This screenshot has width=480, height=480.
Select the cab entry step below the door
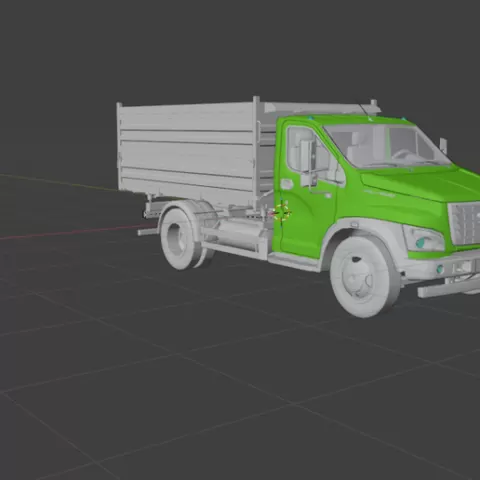click(x=293, y=261)
